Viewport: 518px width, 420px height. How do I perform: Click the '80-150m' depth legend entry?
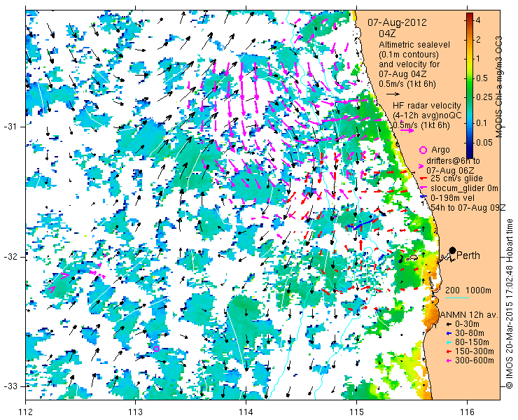coord(472,342)
